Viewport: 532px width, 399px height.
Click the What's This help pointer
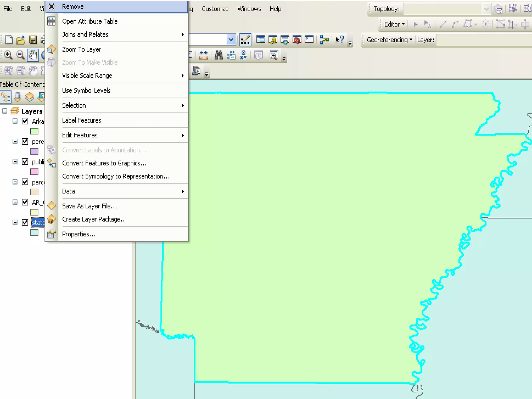pos(340,40)
